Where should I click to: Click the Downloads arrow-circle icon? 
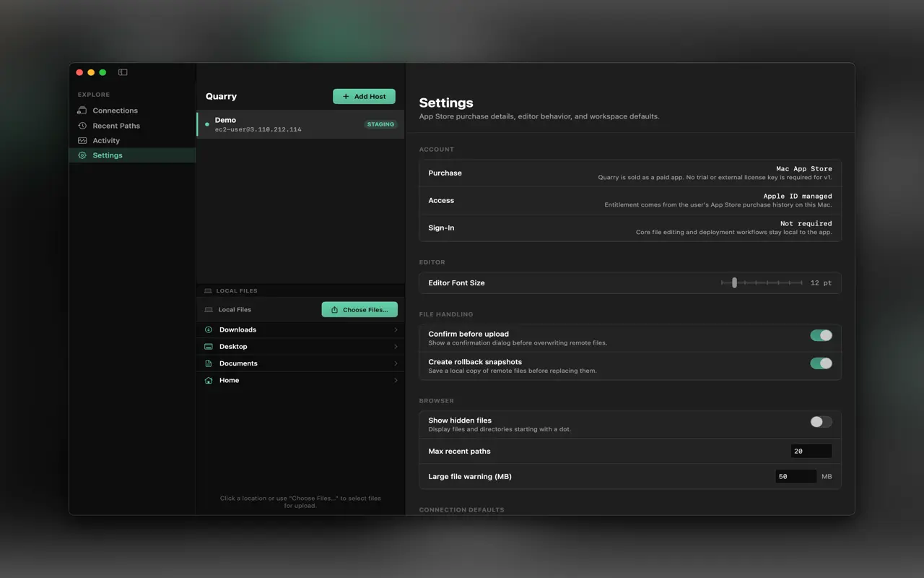(x=209, y=329)
